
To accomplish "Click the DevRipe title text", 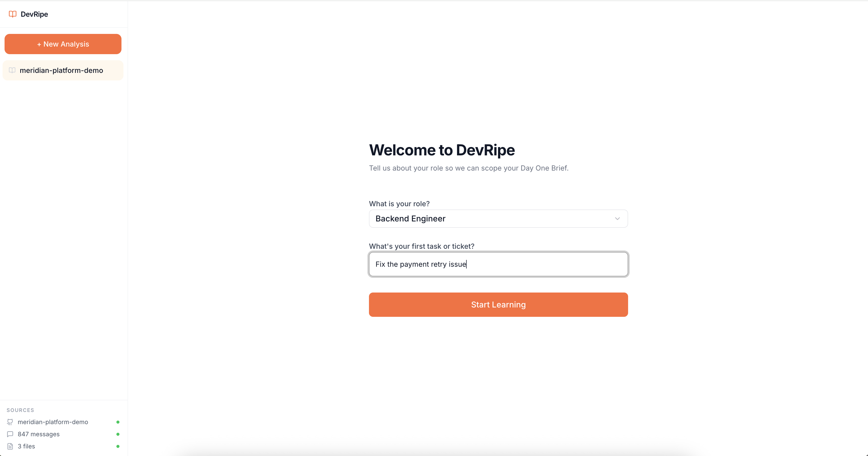I will 34,14.
